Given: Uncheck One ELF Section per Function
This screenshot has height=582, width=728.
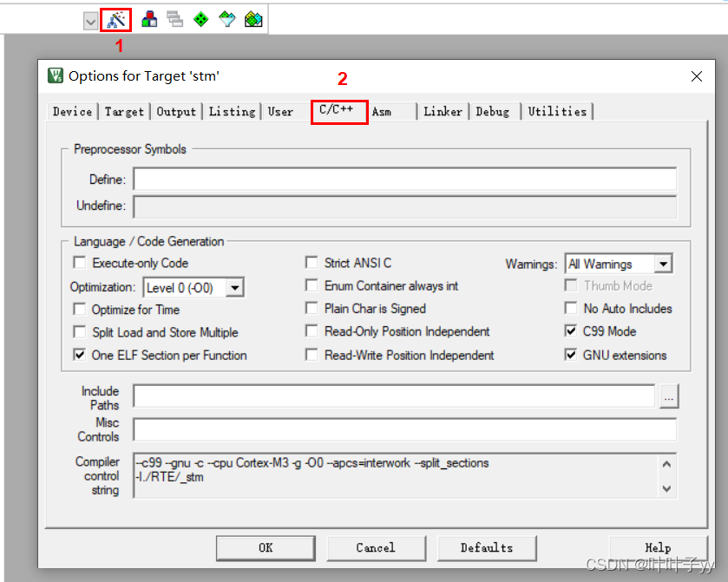Looking at the screenshot, I should 80,355.
